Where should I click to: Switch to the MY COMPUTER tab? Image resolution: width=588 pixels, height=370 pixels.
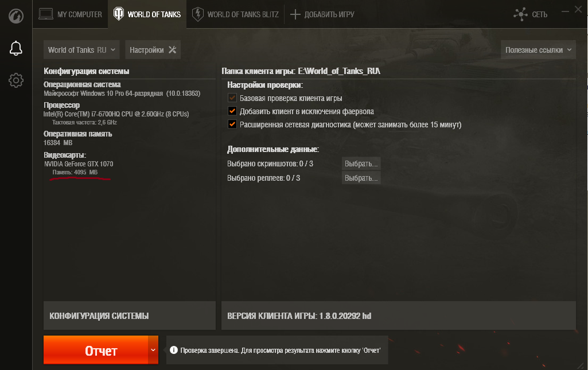click(x=71, y=14)
